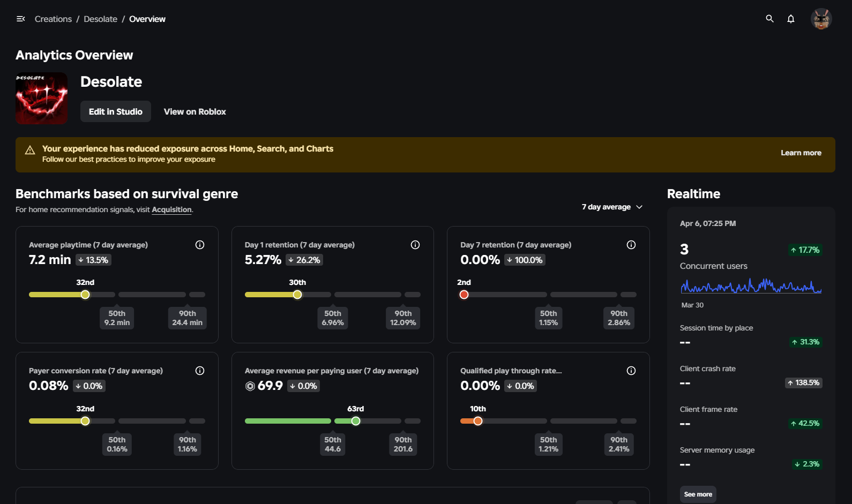
Task: Collapse the sidebar navigation menu icon
Action: 21,19
